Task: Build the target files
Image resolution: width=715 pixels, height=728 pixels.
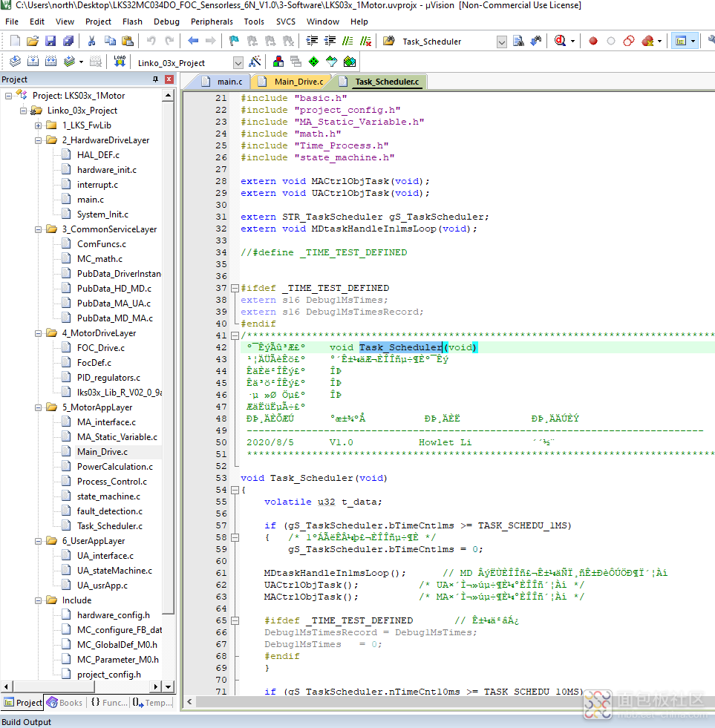Action: [33, 62]
